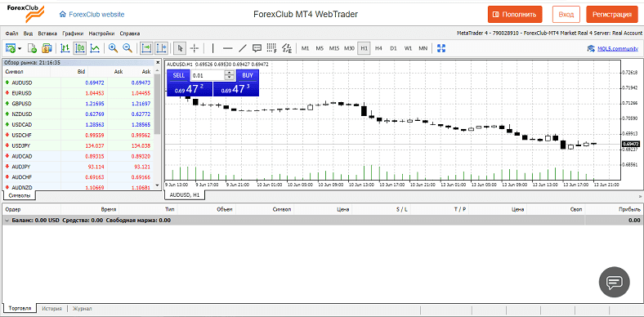The height and width of the screenshot is (317, 644).
Task: Set timeframe to W1
Action: pyautogui.click(x=408, y=48)
